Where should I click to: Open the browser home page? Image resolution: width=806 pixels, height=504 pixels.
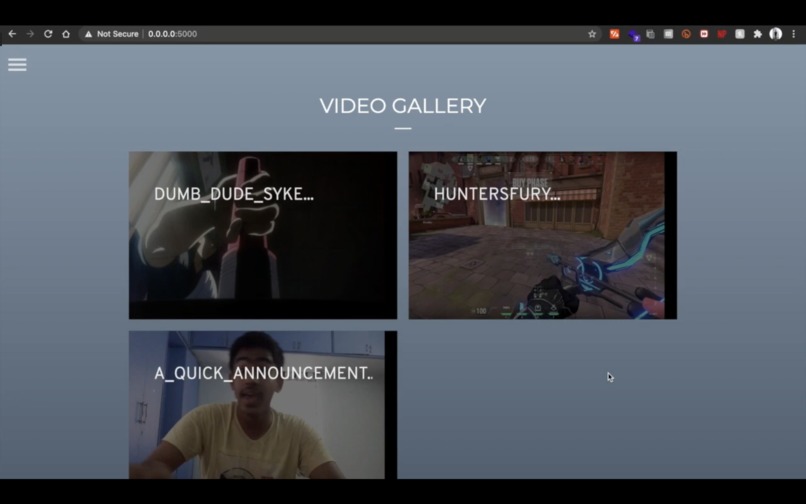point(66,34)
